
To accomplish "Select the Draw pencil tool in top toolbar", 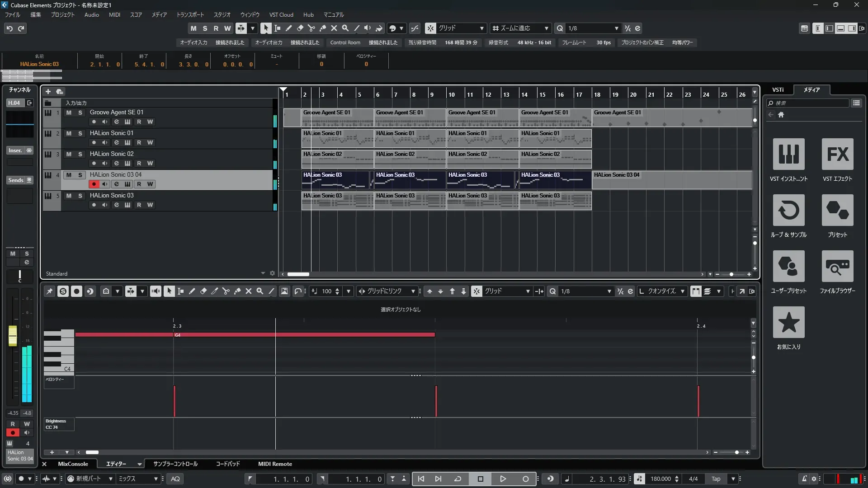I will point(288,28).
